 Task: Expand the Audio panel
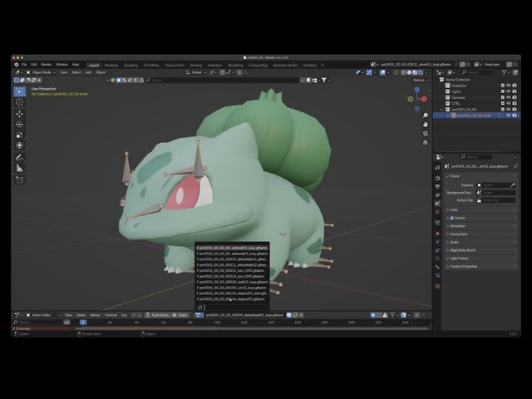coord(454,242)
